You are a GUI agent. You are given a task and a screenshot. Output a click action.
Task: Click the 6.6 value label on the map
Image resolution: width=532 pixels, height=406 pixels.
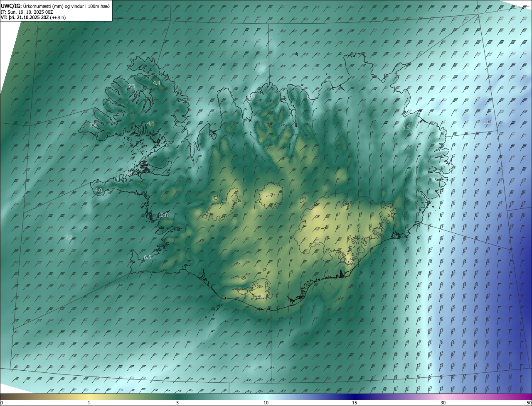164,215
